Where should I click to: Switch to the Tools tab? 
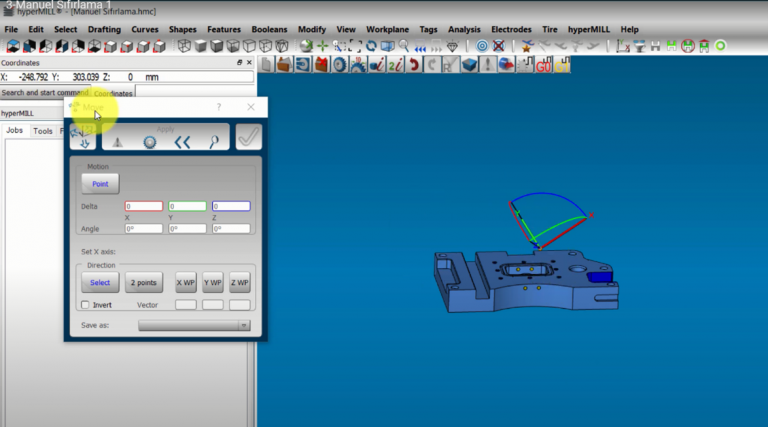(43, 131)
